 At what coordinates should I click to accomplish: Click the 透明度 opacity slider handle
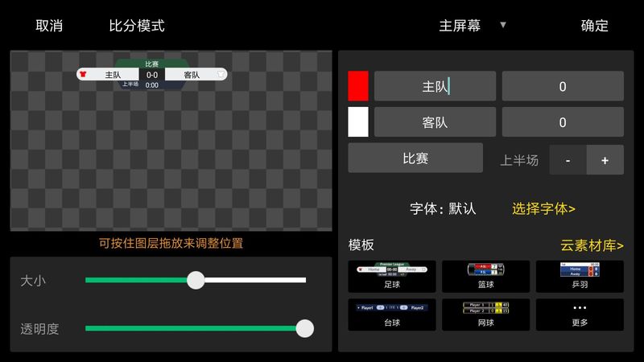coord(305,328)
